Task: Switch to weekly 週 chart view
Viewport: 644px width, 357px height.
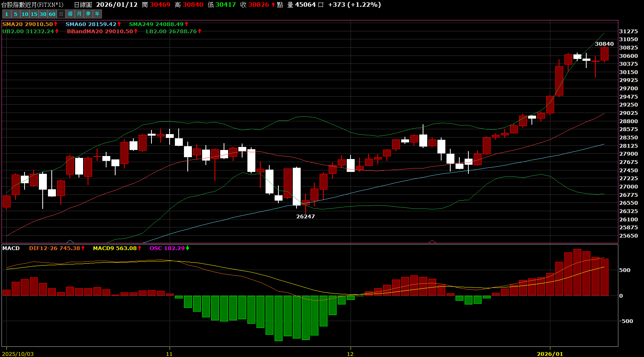Action: point(70,14)
